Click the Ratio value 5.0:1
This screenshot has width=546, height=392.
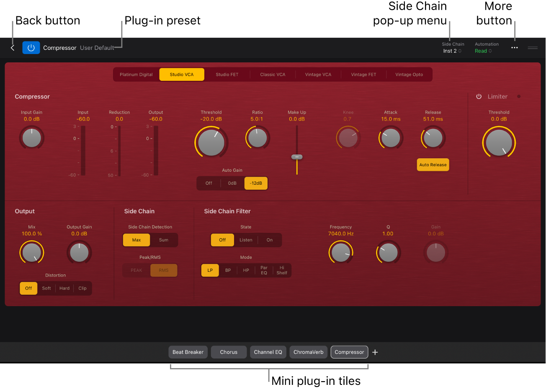pyautogui.click(x=257, y=119)
